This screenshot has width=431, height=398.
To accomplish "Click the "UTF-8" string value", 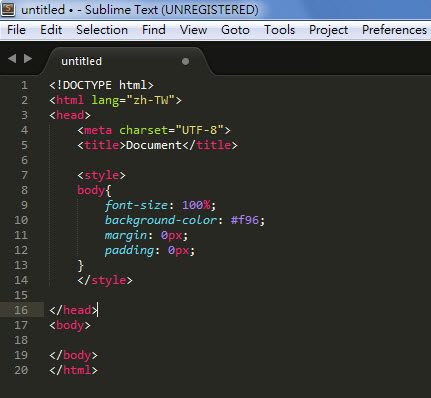I will pyautogui.click(x=199, y=130).
